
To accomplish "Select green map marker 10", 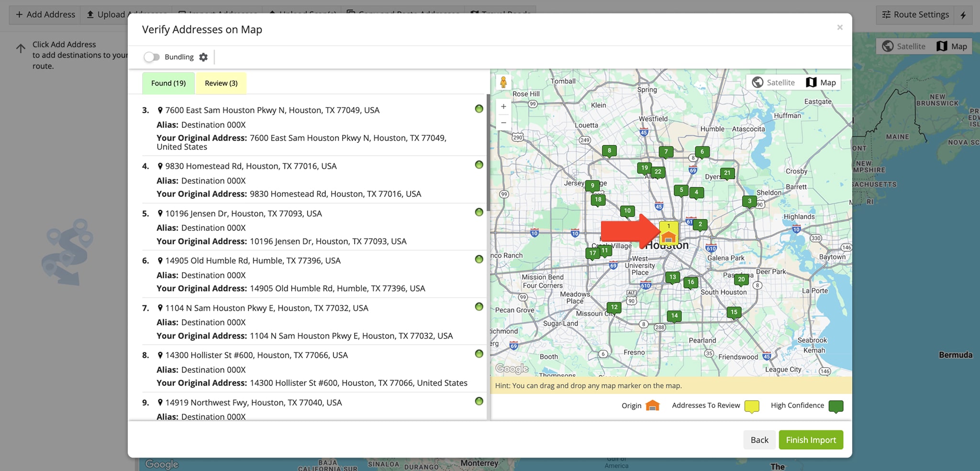I will 627,211.
